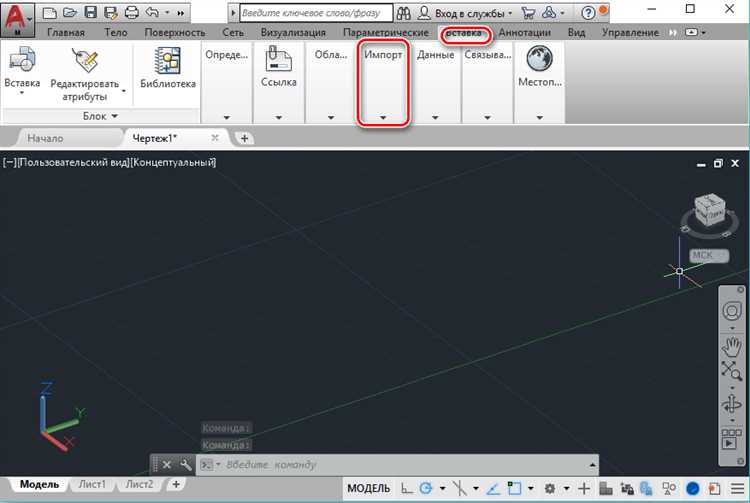Open the Аннотации ribbon tab
The height and width of the screenshot is (503, 750).
(525, 33)
